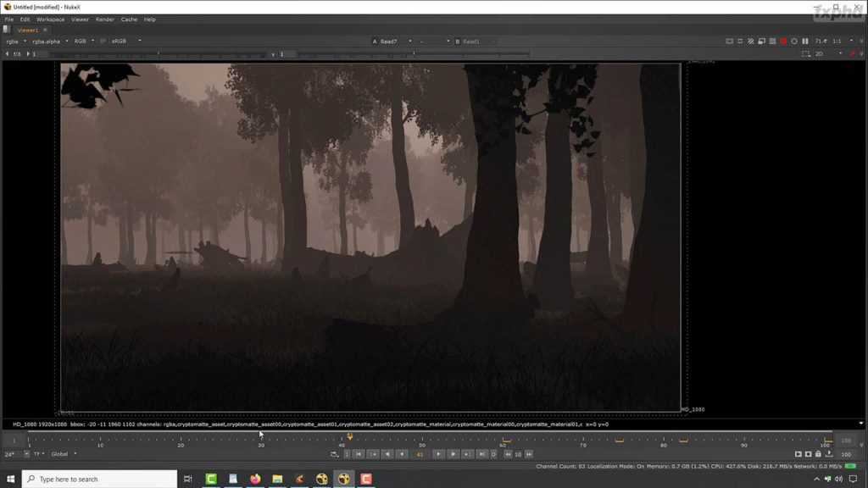The image size is (868, 488).
Task: Go to first frame button
Action: click(359, 454)
